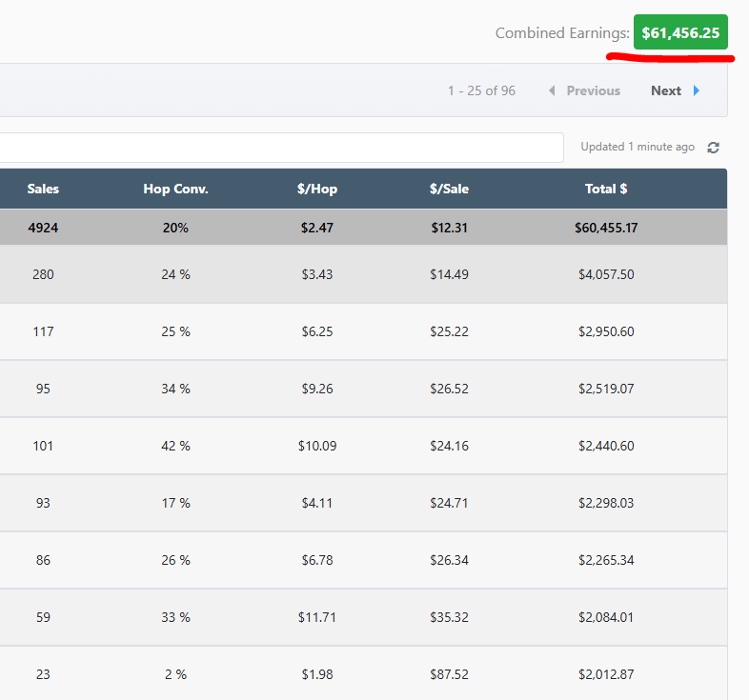Sort by the $/Hop column header
The height and width of the screenshot is (700, 749).
coord(317,189)
